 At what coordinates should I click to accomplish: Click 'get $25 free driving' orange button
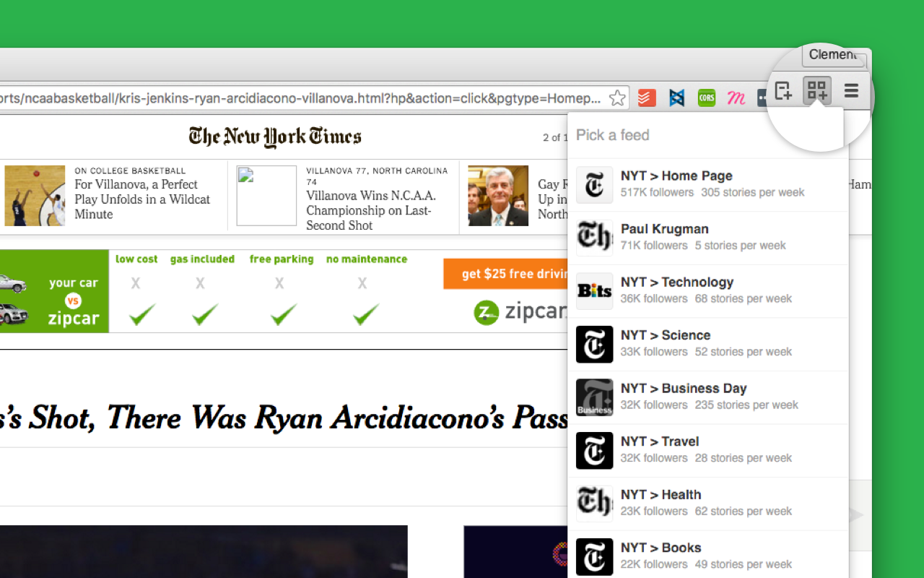[506, 274]
